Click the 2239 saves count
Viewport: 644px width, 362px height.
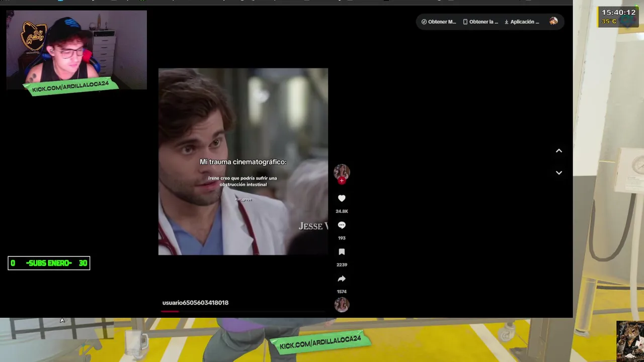(x=342, y=264)
